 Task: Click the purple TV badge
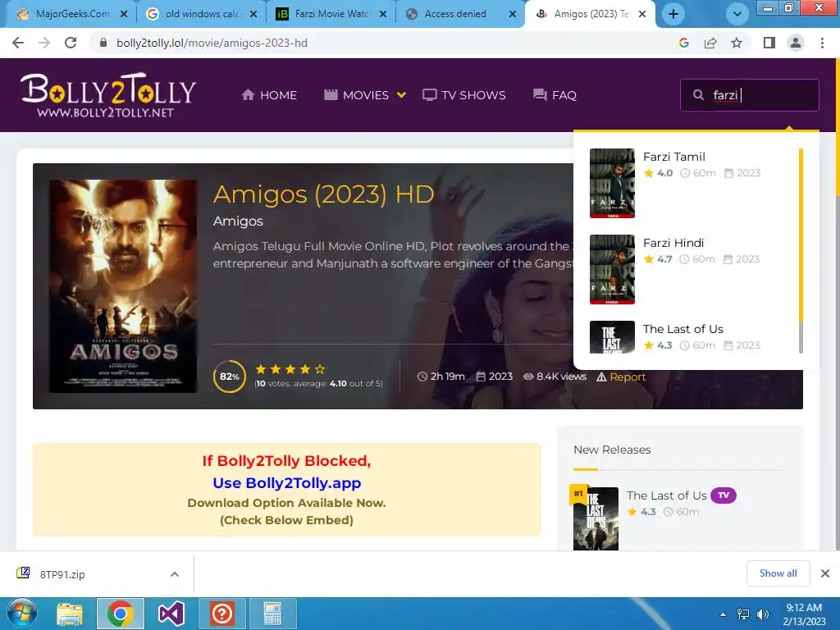tap(724, 495)
